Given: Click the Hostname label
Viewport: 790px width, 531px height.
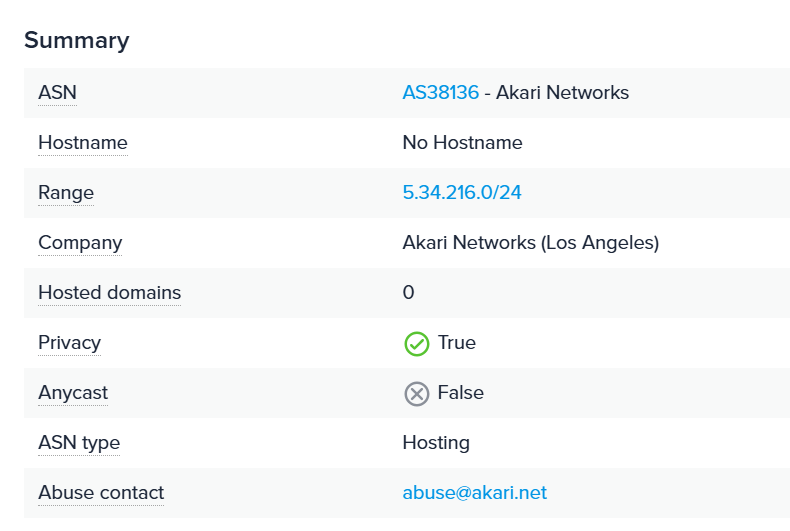Looking at the screenshot, I should [x=82, y=143].
